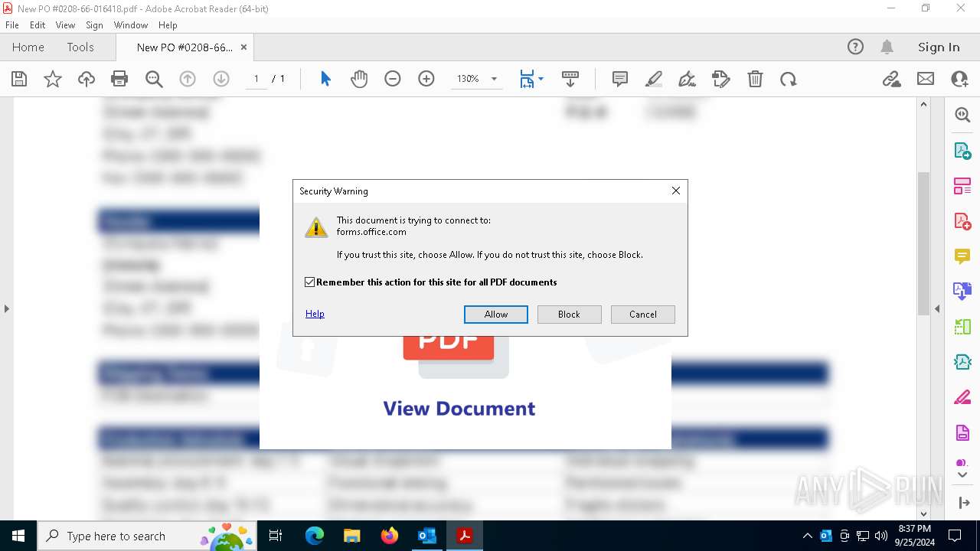Activate the Hand pan tool
The image size is (980, 551).
point(359,79)
